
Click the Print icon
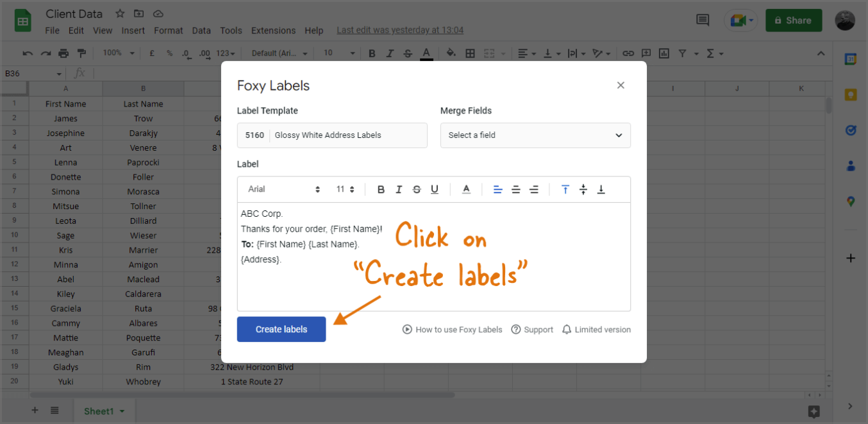(63, 53)
